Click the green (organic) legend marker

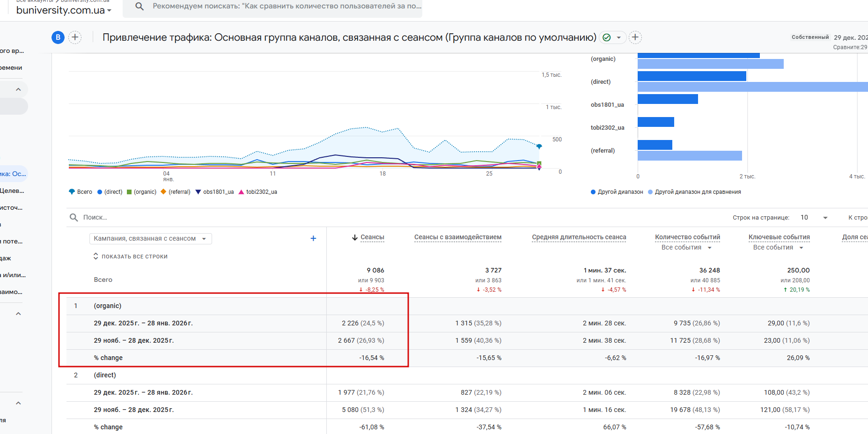129,192
